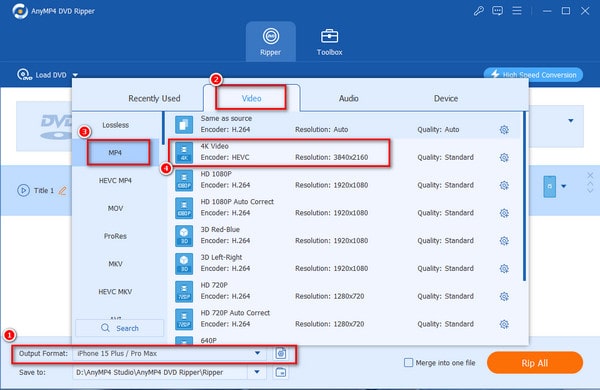Image resolution: width=600 pixels, height=390 pixels.
Task: Click the format Search field
Action: click(120, 328)
